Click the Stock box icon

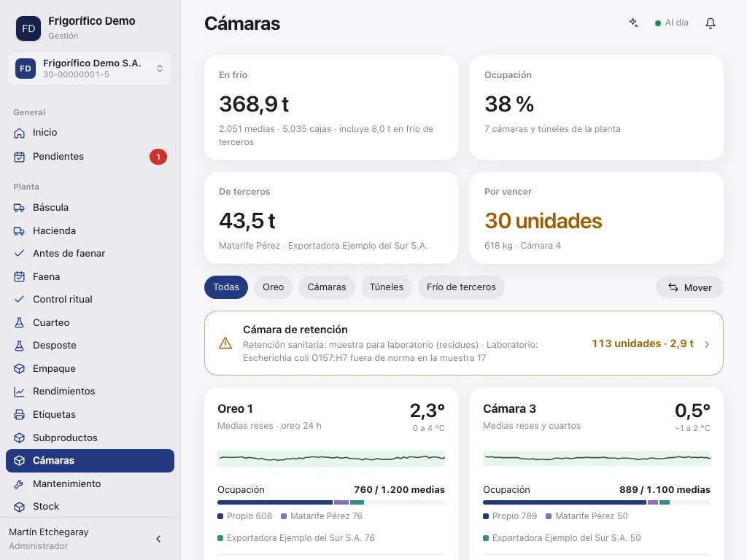pos(19,507)
